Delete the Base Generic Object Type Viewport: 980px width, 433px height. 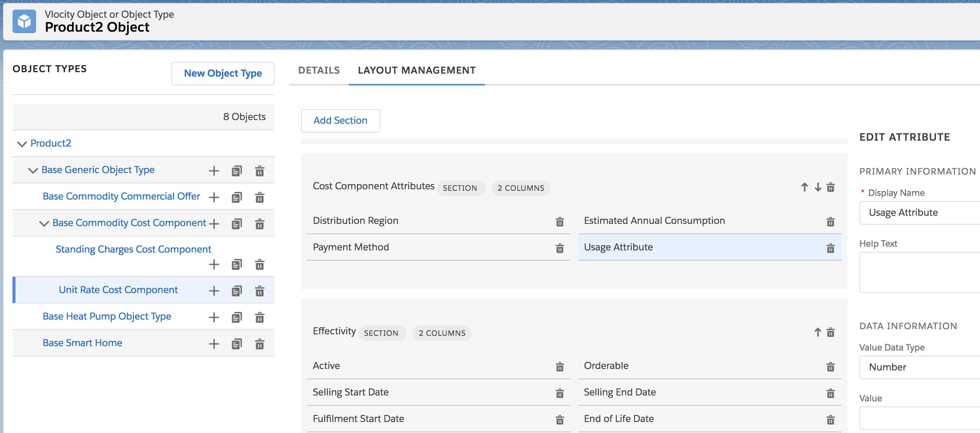259,171
